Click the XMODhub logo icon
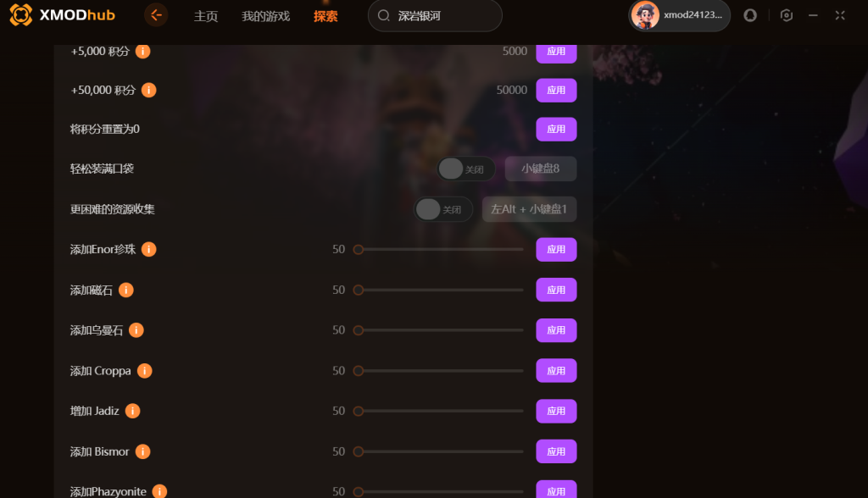868x498 pixels. (x=21, y=15)
